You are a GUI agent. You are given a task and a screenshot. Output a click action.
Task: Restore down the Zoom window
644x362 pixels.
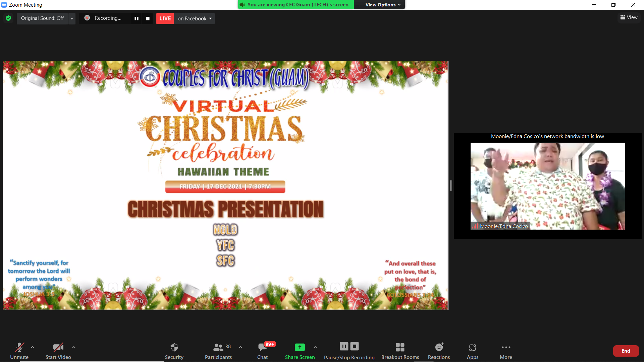[613, 5]
